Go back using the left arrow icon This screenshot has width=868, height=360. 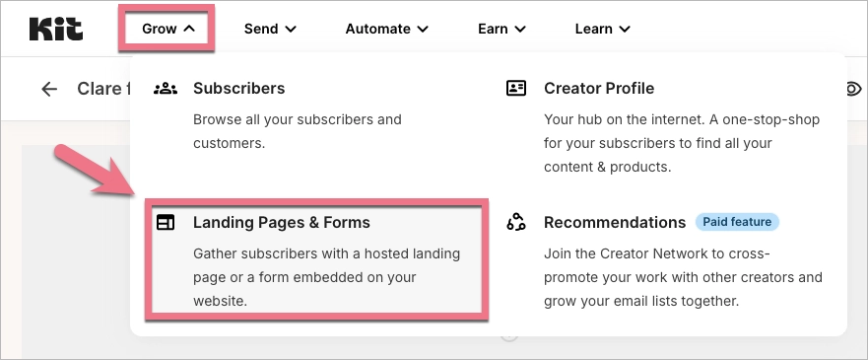tap(49, 89)
